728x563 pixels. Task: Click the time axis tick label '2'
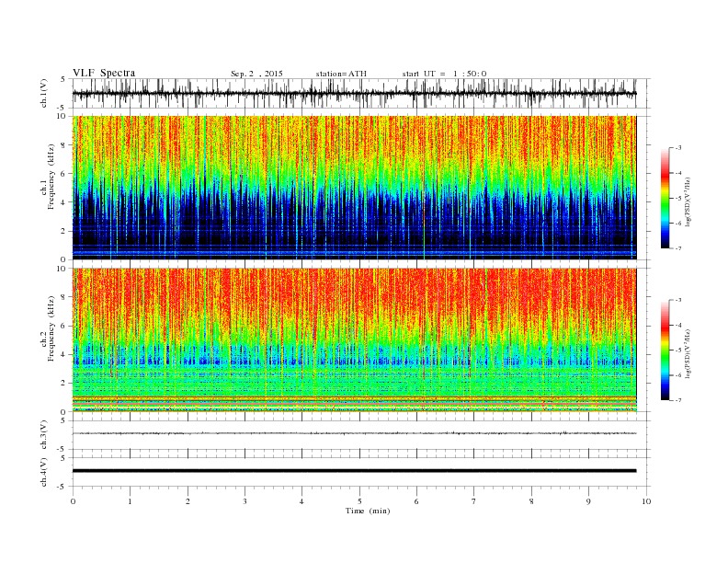point(188,501)
